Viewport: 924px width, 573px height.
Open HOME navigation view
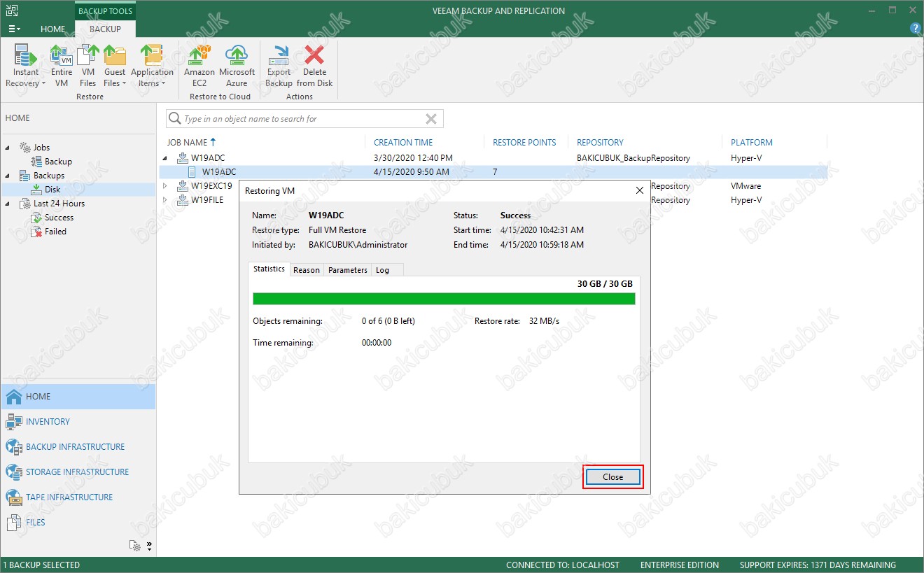click(78, 397)
